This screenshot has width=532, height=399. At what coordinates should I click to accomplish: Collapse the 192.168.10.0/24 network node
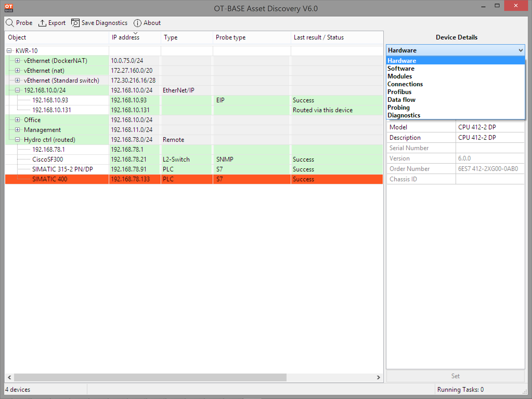pyautogui.click(x=17, y=90)
